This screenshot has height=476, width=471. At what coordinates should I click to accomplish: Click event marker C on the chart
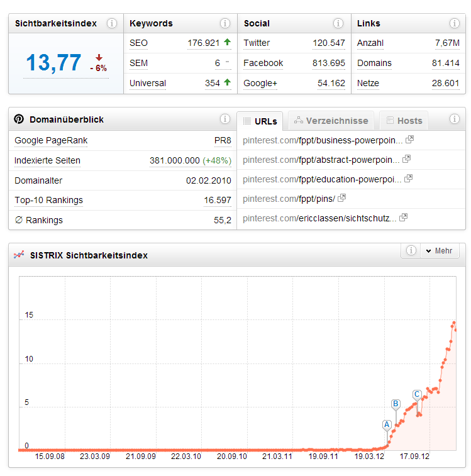tap(417, 394)
